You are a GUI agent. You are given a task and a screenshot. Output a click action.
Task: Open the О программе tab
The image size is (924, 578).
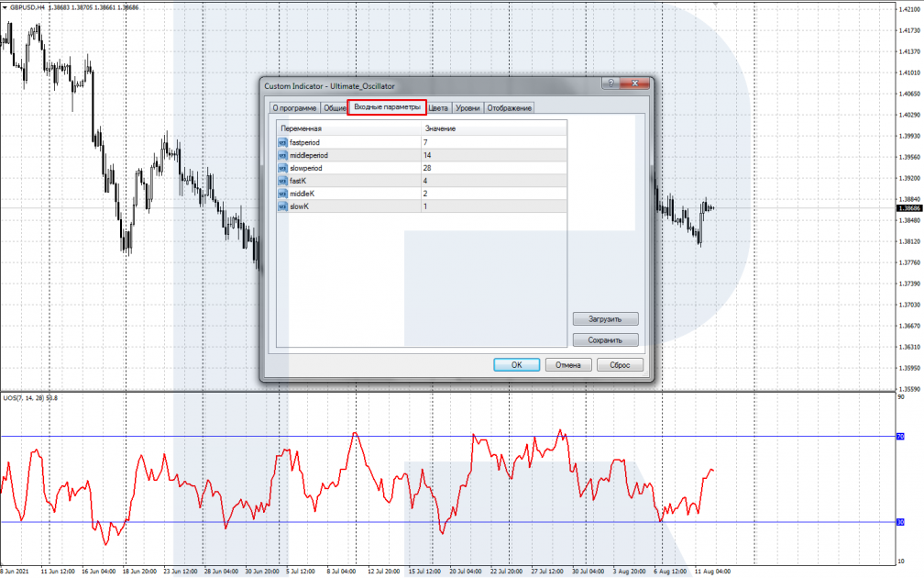click(294, 108)
